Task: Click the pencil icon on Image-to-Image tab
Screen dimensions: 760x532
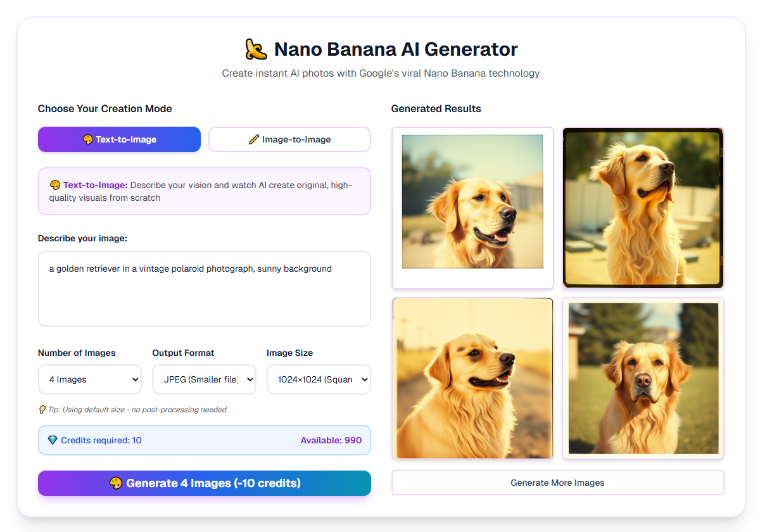Action: (x=254, y=139)
